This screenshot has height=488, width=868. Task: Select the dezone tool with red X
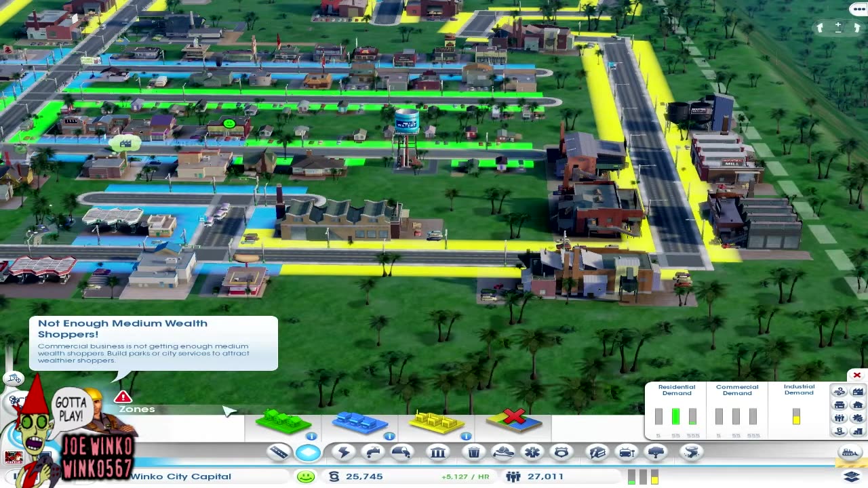(515, 420)
